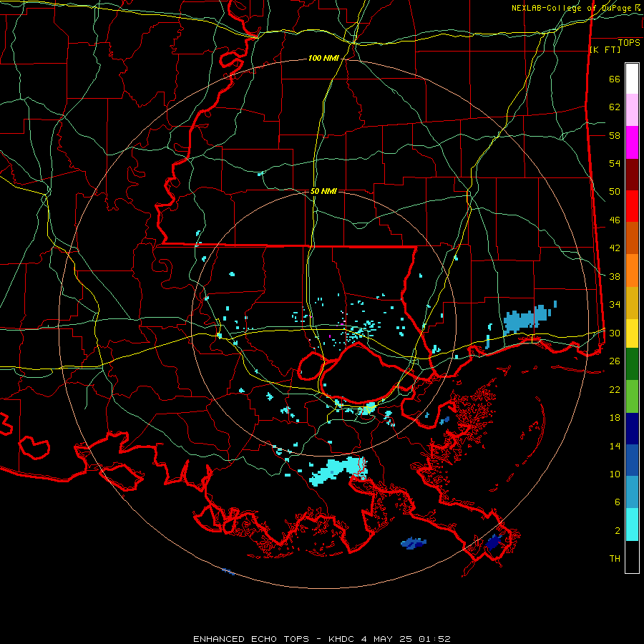Click the magenta legend swatch
Screen dimensions: 644x644
(x=632, y=142)
